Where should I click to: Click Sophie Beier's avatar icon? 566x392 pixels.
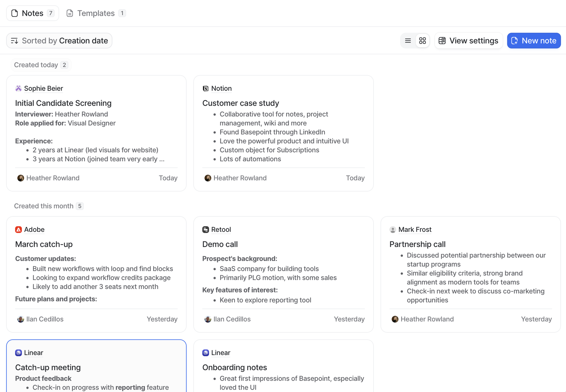click(18, 88)
